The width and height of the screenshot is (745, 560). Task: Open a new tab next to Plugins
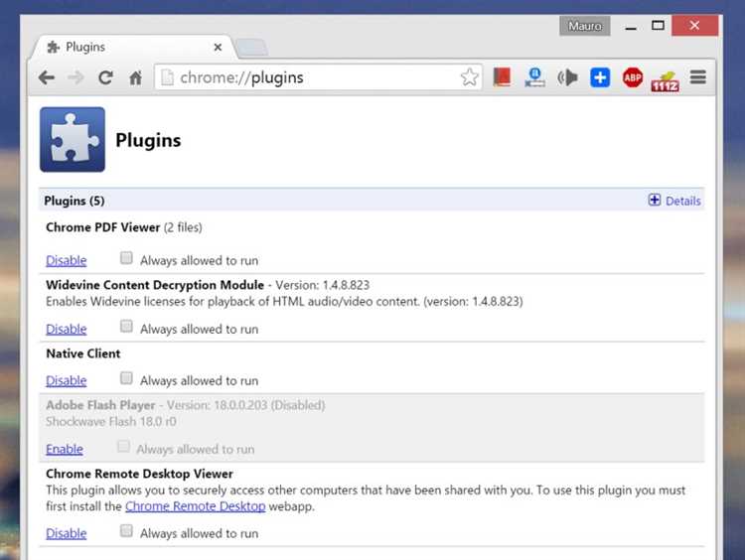coord(252,48)
